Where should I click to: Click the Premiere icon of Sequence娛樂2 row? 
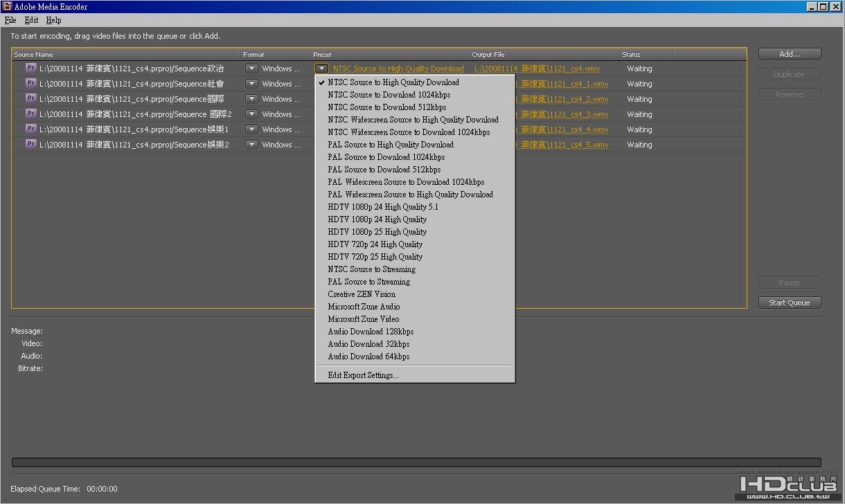30,144
